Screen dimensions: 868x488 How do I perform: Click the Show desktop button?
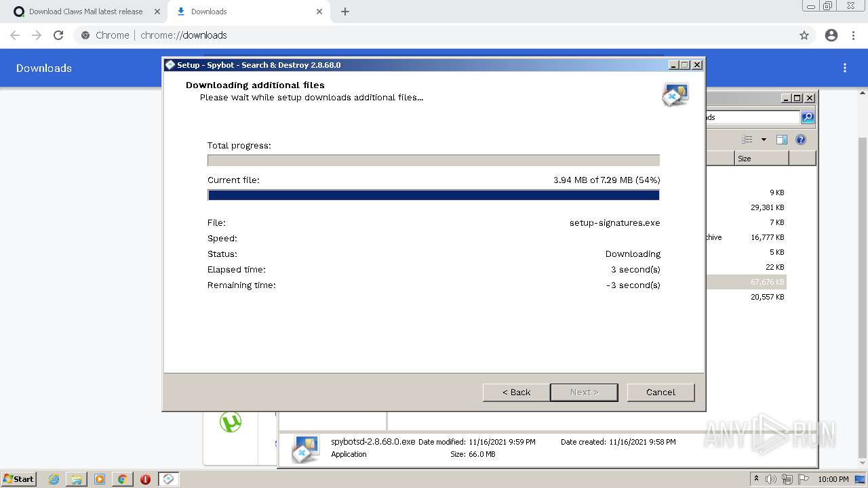point(861,479)
